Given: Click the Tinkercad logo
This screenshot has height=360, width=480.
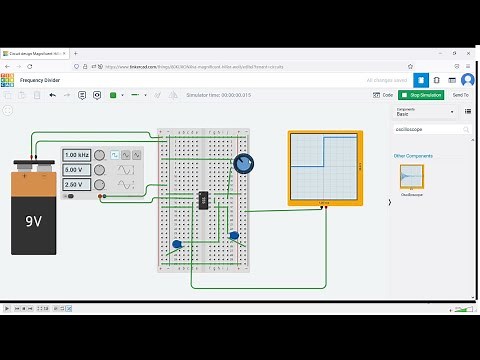Looking at the screenshot, I should tap(7, 80).
